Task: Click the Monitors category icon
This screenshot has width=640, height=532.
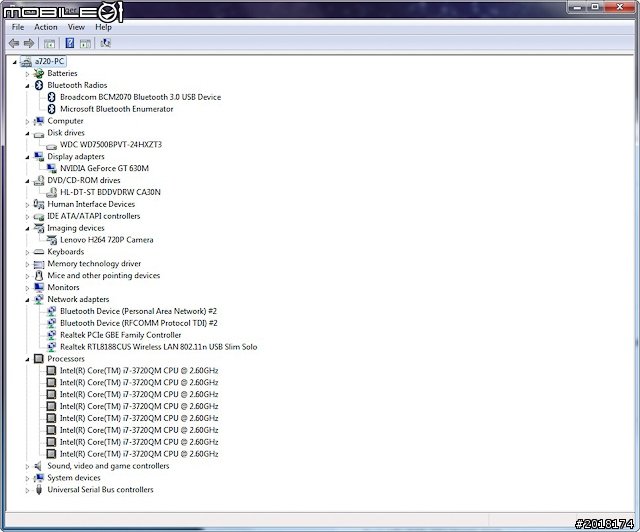Action: point(39,287)
